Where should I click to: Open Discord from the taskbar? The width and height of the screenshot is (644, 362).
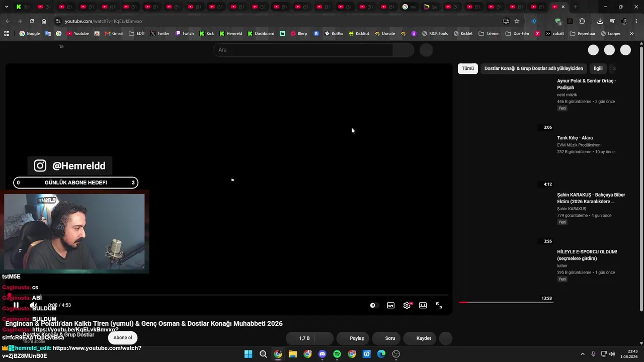pos(323,354)
